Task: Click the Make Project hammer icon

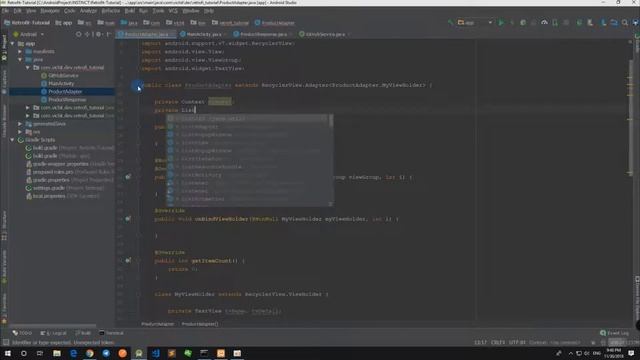Action: (x=450, y=23)
